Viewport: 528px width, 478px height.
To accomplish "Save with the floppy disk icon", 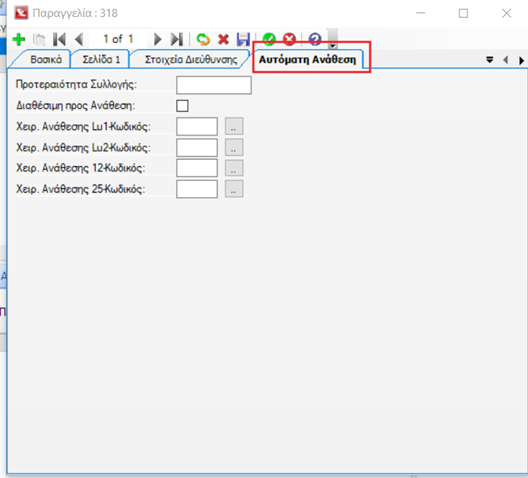I will (243, 39).
